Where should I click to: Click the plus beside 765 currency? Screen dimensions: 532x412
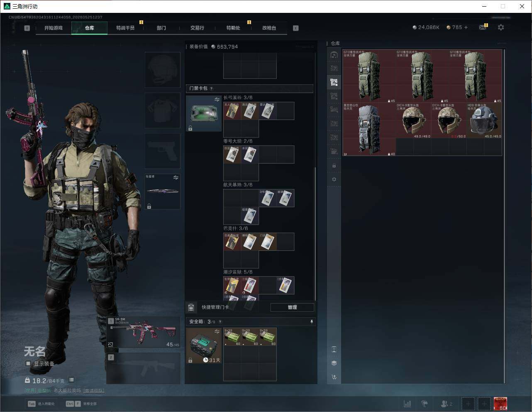tap(466, 27)
